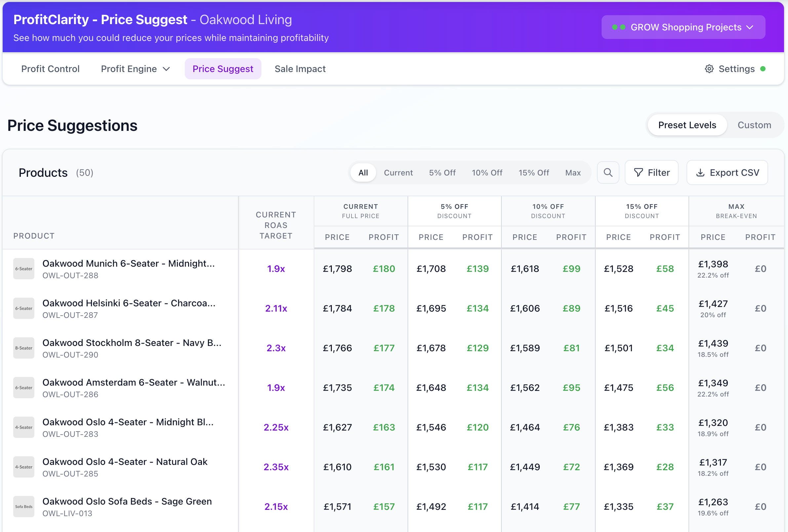
Task: Click the 8-Seater thumbnail for Stockholm product
Action: pyautogui.click(x=24, y=348)
